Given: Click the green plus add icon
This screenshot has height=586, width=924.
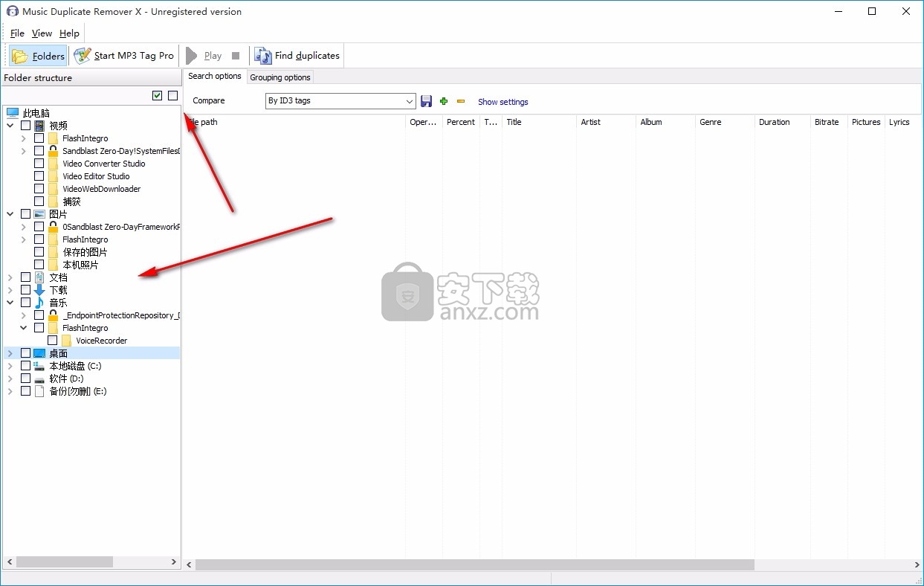Looking at the screenshot, I should click(x=444, y=101).
